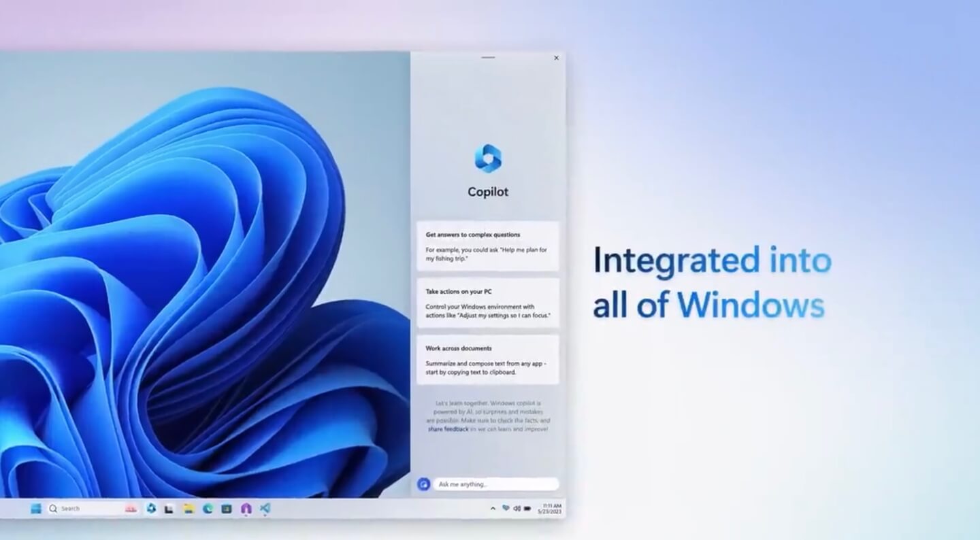Focus the 'Ask me anything...' input field
Viewport: 980px width, 540px height.
pyautogui.click(x=496, y=484)
